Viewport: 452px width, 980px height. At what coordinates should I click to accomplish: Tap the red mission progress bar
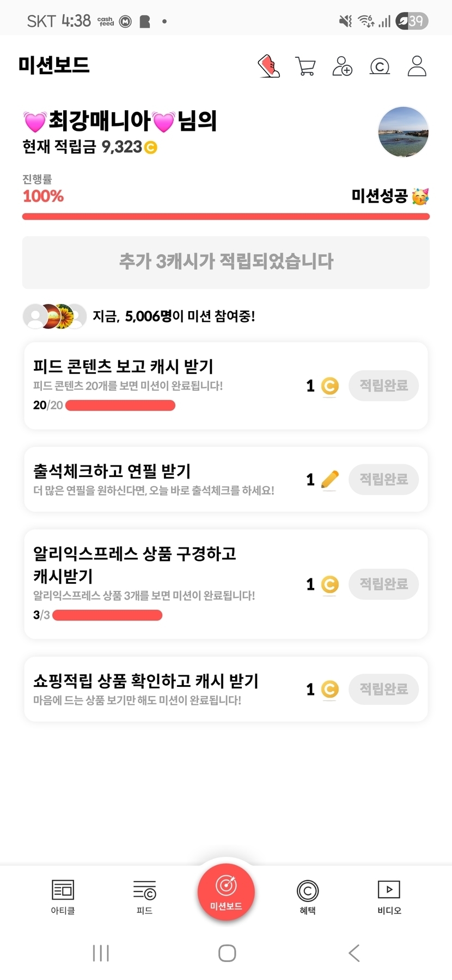226,216
